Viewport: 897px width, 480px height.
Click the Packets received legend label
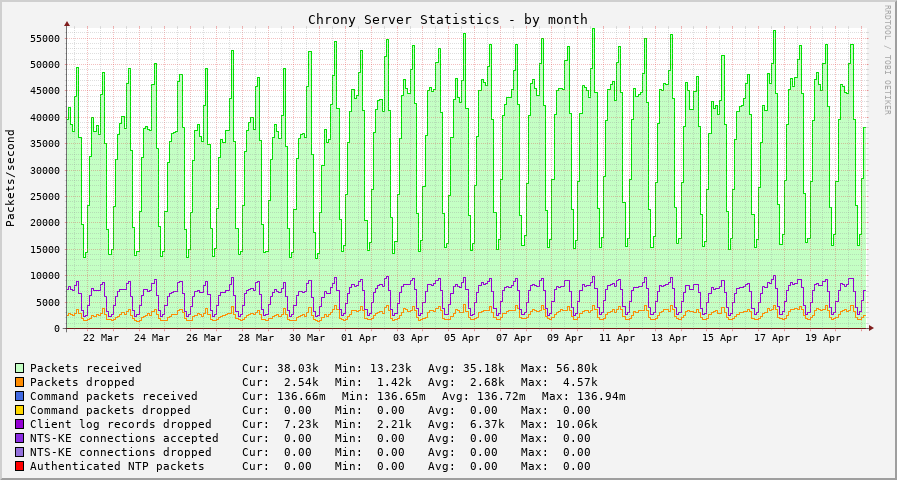[86, 368]
